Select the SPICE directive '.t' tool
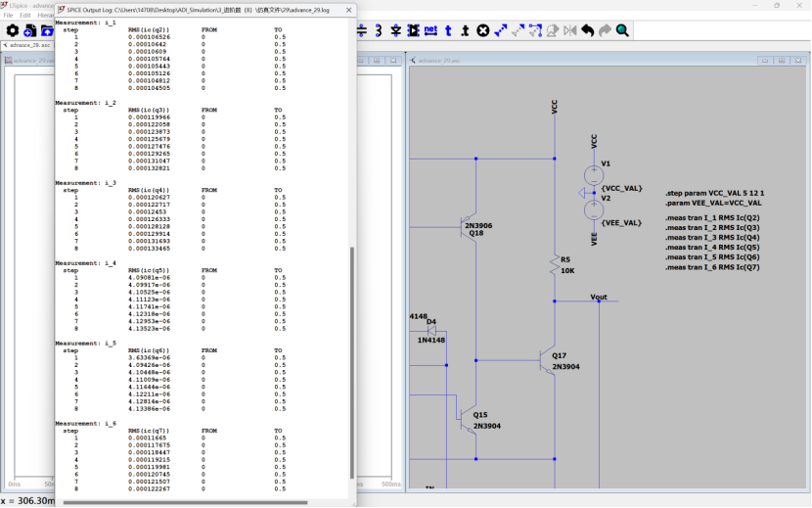Viewport: 812px width, 508px height. [465, 30]
